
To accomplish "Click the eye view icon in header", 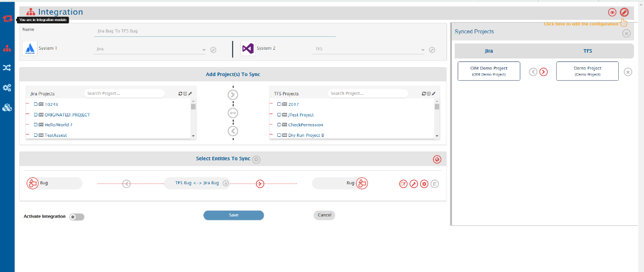I will (612, 12).
